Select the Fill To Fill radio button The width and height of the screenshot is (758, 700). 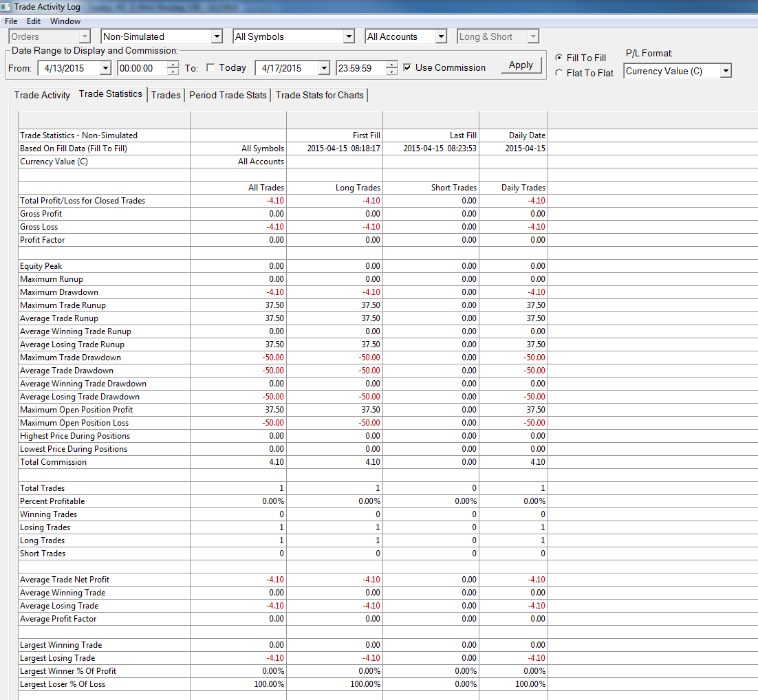559,58
